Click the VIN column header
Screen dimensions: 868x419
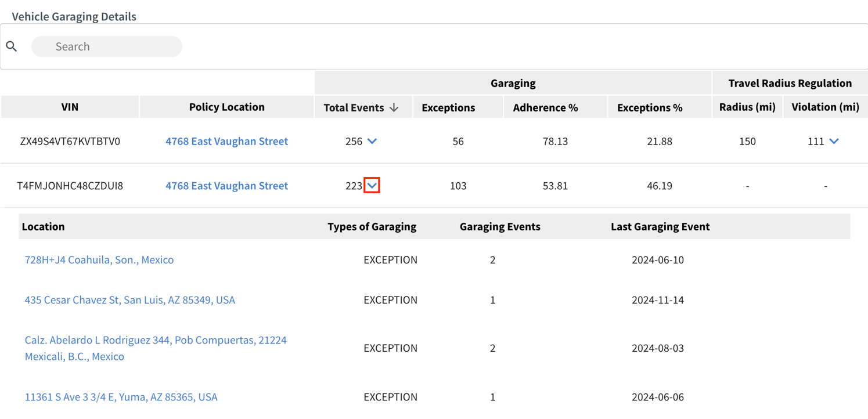pos(70,107)
